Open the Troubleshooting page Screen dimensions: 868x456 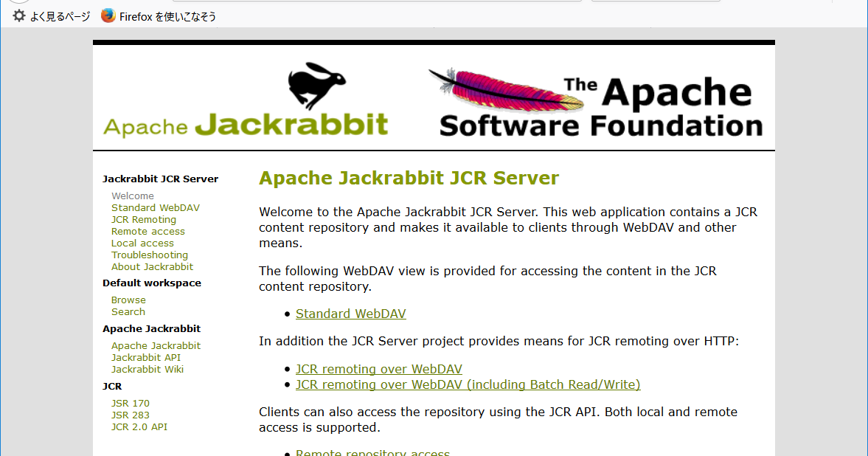(149, 255)
